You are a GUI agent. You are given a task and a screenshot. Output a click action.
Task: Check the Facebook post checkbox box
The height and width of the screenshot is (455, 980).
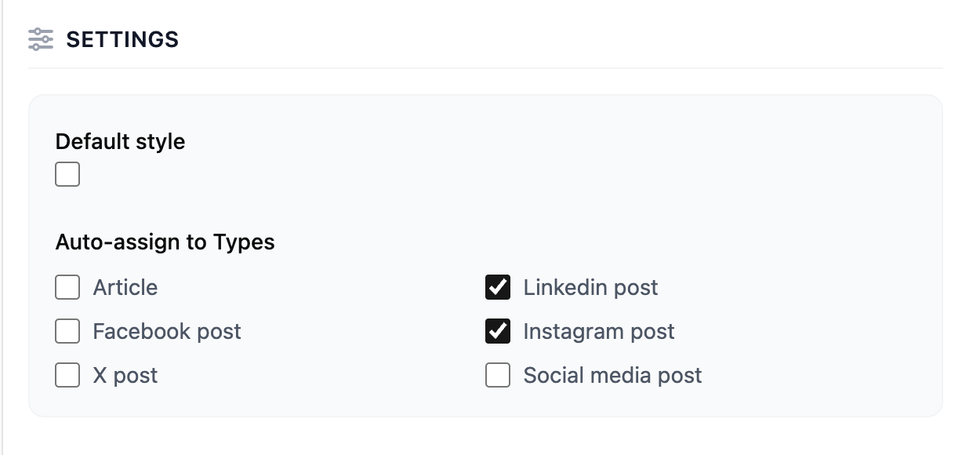tap(67, 332)
